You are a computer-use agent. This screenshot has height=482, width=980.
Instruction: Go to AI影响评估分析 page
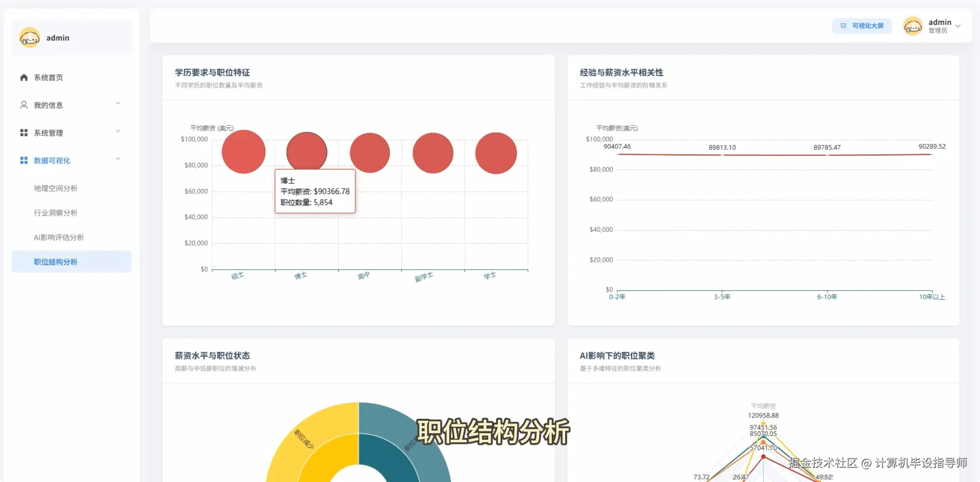click(x=59, y=237)
